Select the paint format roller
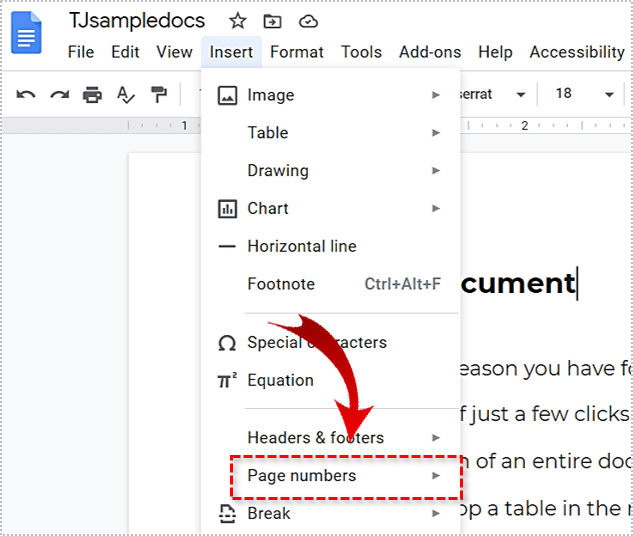 click(x=158, y=94)
